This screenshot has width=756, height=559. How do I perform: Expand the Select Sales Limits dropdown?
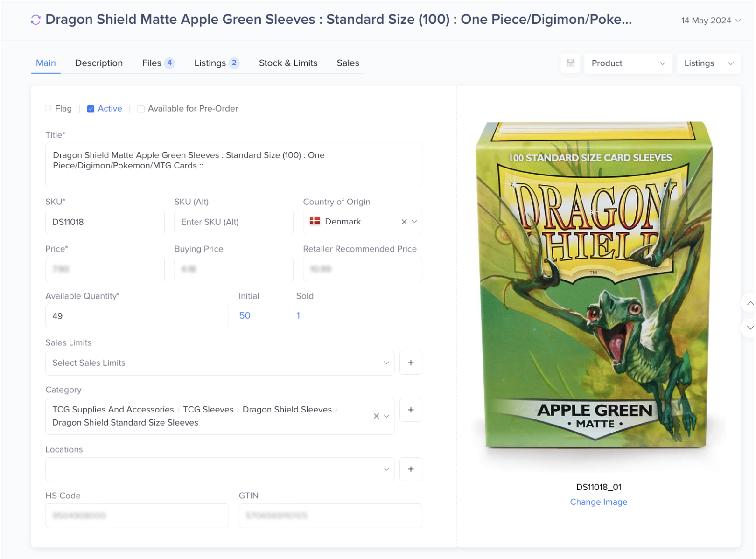click(x=220, y=363)
